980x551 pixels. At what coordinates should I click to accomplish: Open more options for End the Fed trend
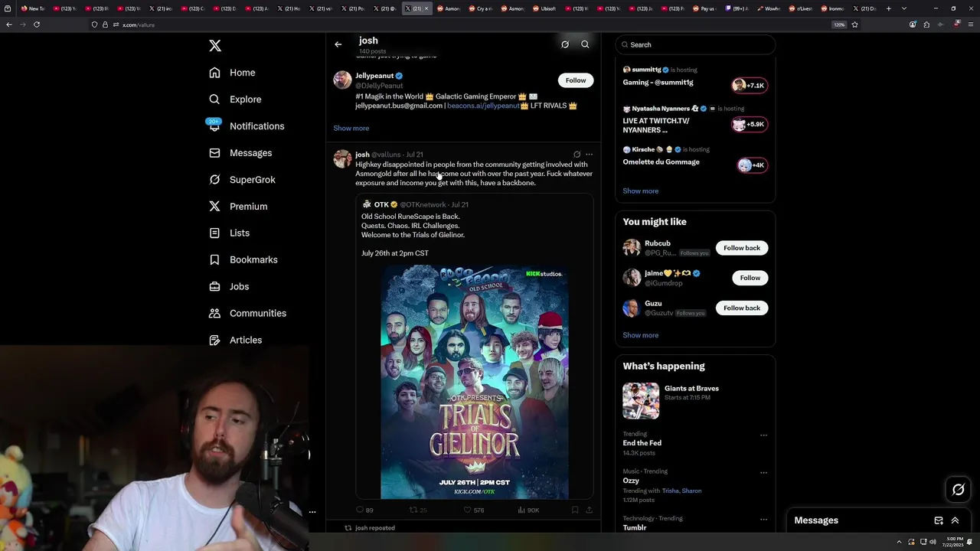coord(763,435)
